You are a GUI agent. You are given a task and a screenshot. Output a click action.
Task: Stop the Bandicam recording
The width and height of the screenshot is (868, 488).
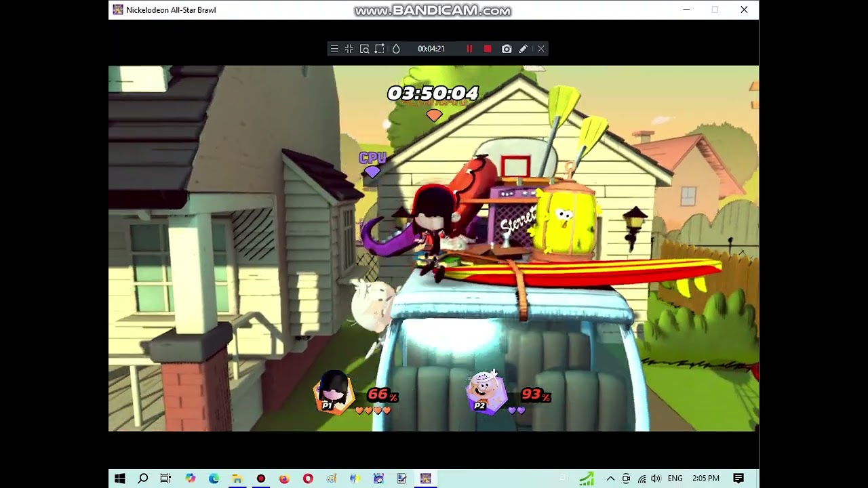click(488, 49)
